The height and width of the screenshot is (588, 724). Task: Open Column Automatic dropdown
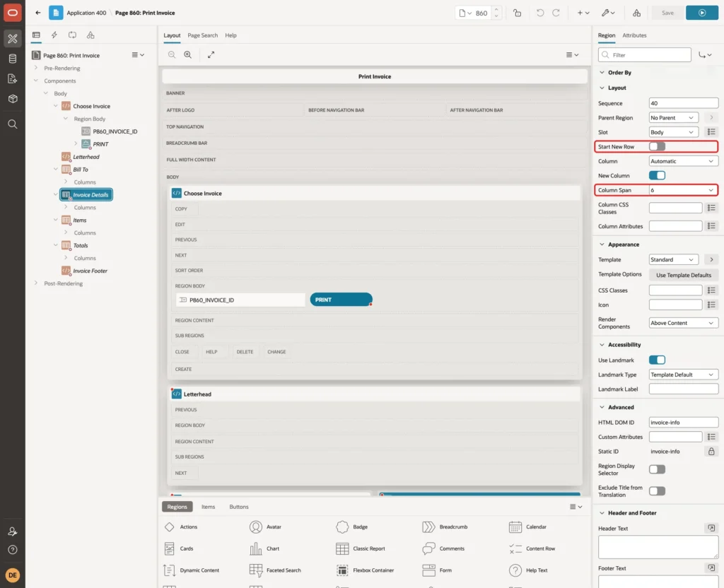tap(684, 161)
